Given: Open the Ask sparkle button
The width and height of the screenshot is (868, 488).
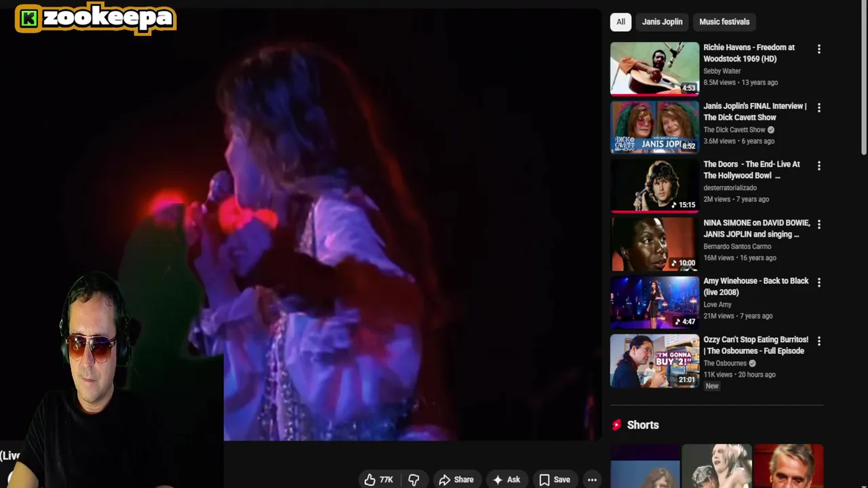Looking at the screenshot, I should pos(507,480).
